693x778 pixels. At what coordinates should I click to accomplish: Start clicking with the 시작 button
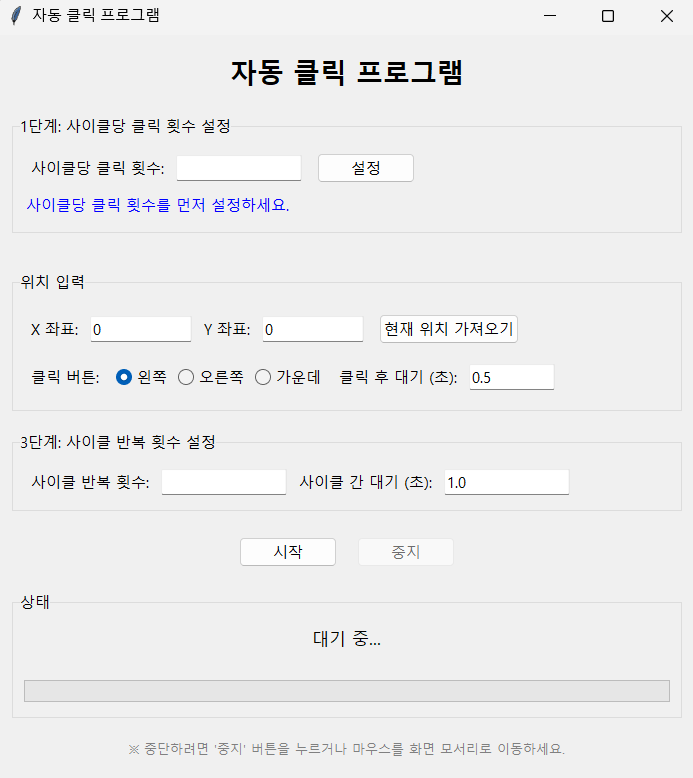click(288, 552)
